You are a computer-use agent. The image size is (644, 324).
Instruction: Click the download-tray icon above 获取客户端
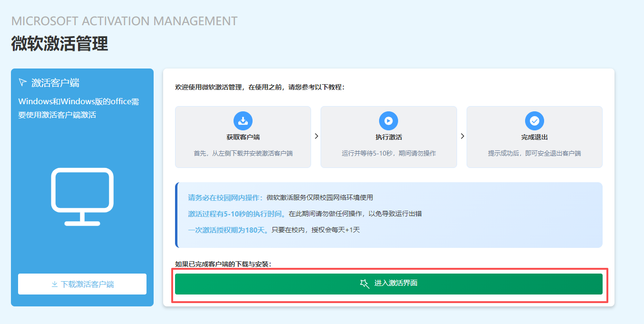[x=243, y=121]
